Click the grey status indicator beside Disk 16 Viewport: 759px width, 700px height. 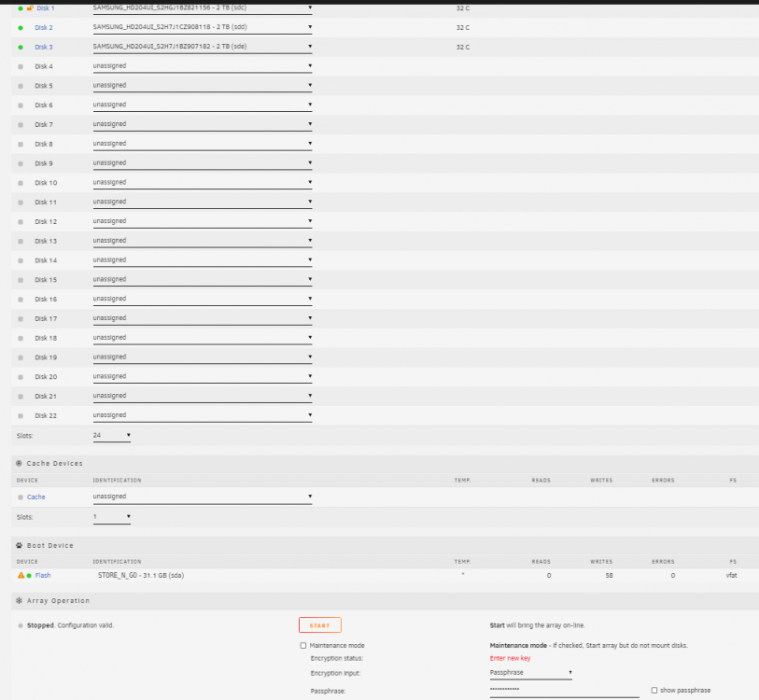point(21,300)
